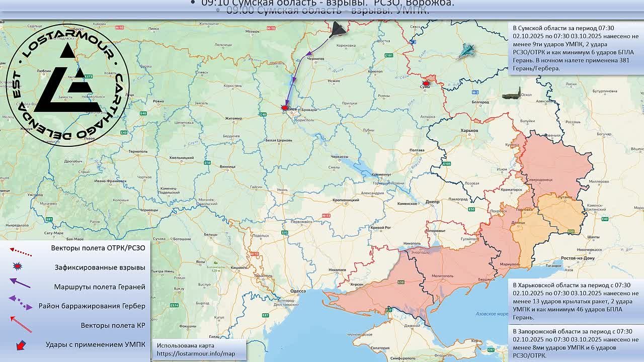Image resolution: width=644 pixels, height=362 pixels.
Task: Click the red arrow legend icon for Векторы полета КР
Action: coord(21,324)
